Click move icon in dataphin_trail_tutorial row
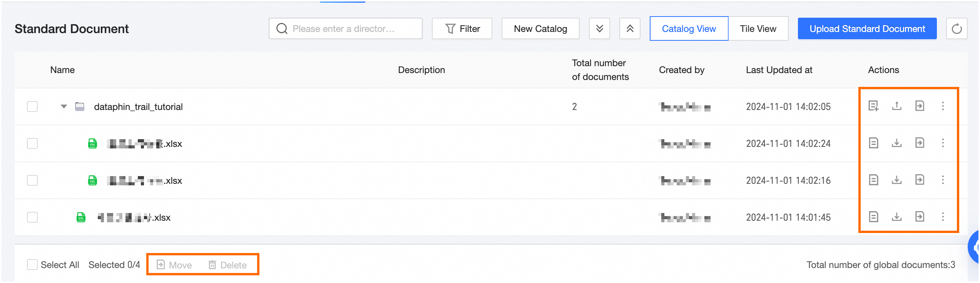The height and width of the screenshot is (283, 980). pyautogui.click(x=920, y=106)
